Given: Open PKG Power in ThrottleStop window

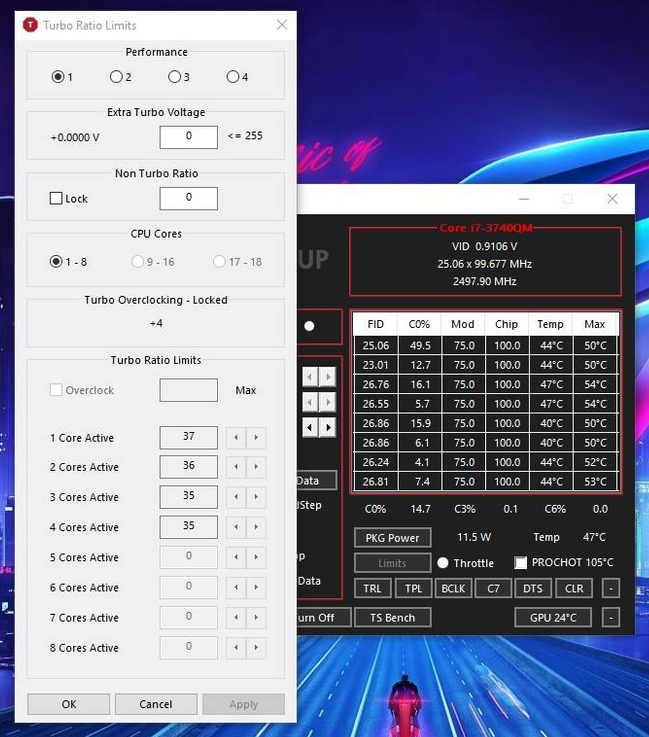Looking at the screenshot, I should click(x=392, y=538).
